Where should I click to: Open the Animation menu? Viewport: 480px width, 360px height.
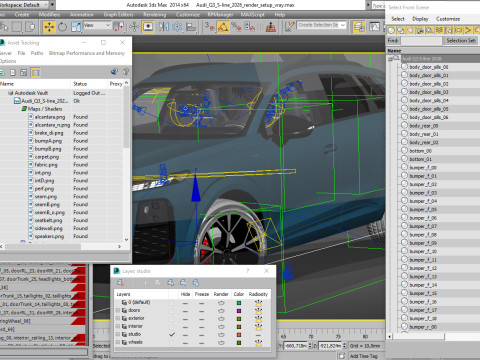tap(82, 15)
